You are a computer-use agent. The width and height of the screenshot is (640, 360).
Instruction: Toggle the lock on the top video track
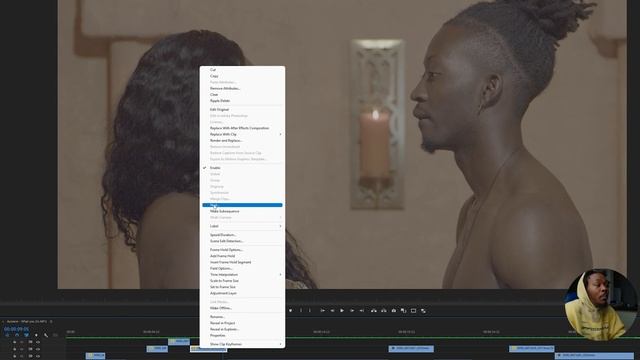tap(14, 342)
